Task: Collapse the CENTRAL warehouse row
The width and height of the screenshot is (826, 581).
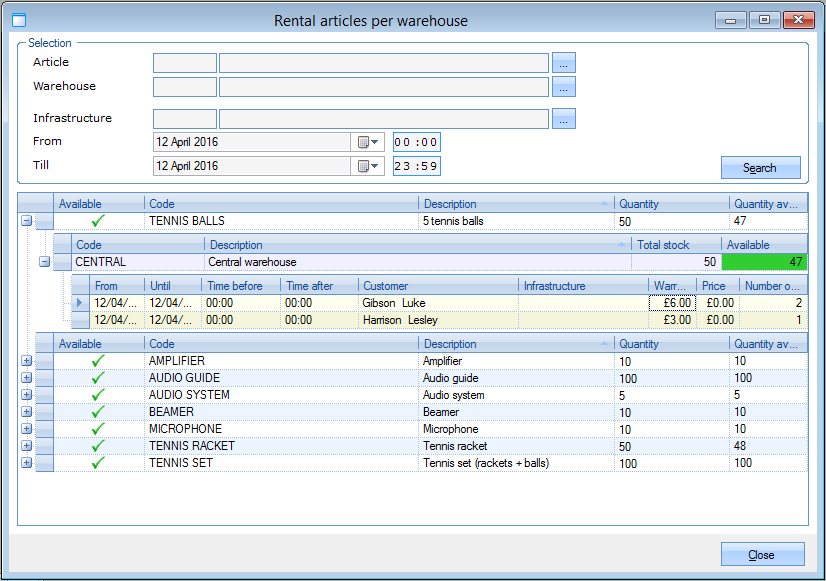Action: pos(44,262)
